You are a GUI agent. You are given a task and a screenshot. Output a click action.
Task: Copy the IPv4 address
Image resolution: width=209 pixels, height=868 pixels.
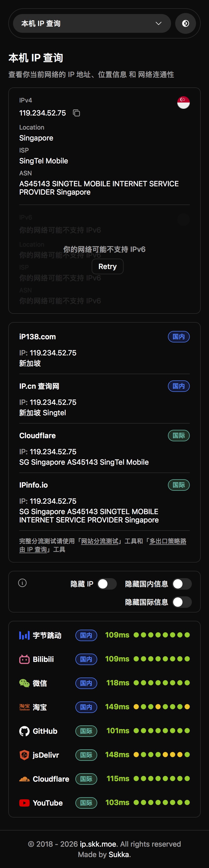76,113
